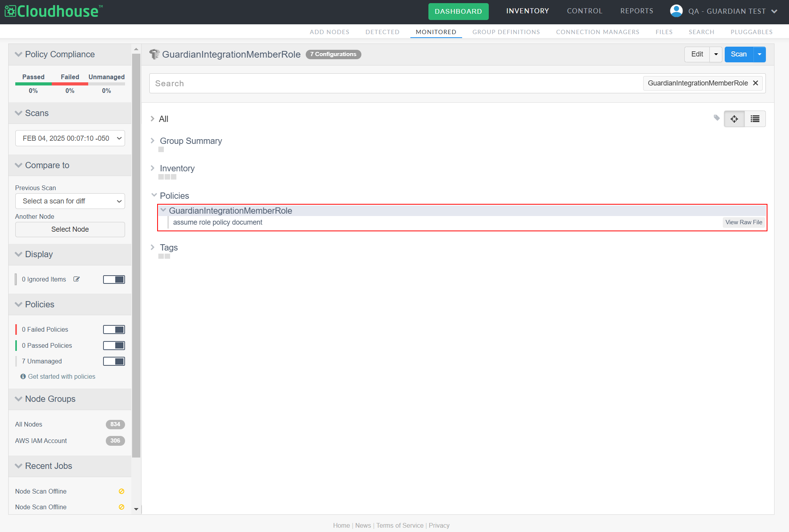Click first Node Scan Offline status icon

122,491
